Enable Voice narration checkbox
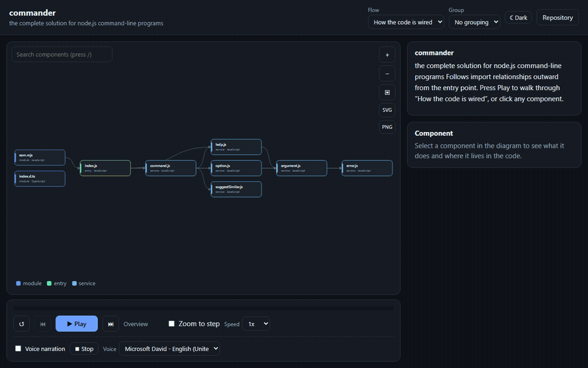Image resolution: width=588 pixels, height=368 pixels. tap(18, 348)
